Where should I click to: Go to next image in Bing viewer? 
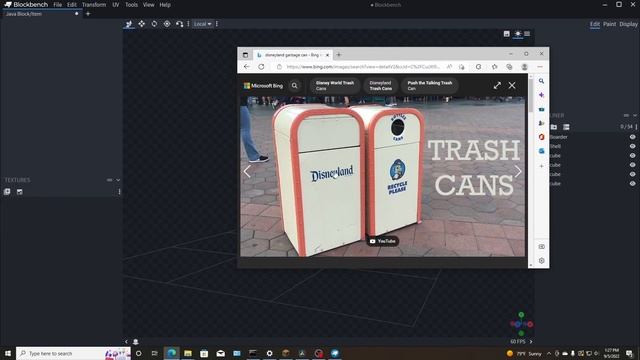pyautogui.click(x=518, y=171)
